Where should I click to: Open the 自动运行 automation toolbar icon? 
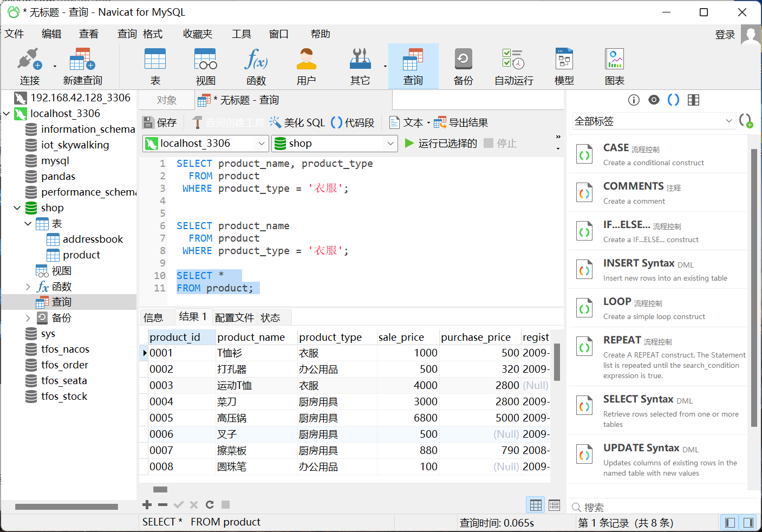click(x=514, y=66)
